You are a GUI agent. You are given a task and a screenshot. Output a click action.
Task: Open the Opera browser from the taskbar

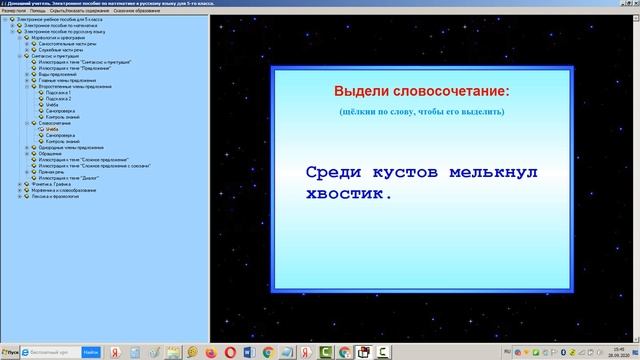[230, 352]
